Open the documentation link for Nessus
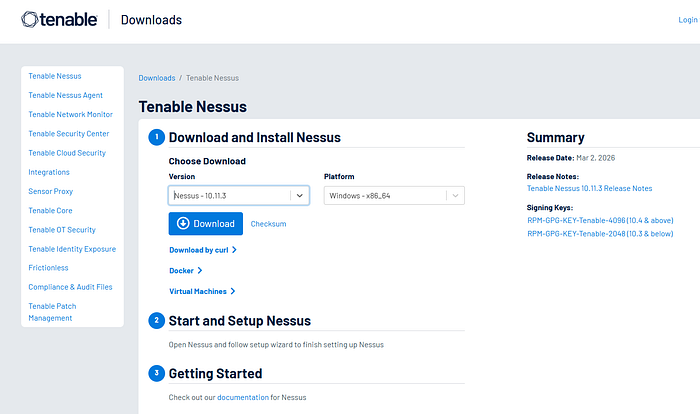 (243, 397)
